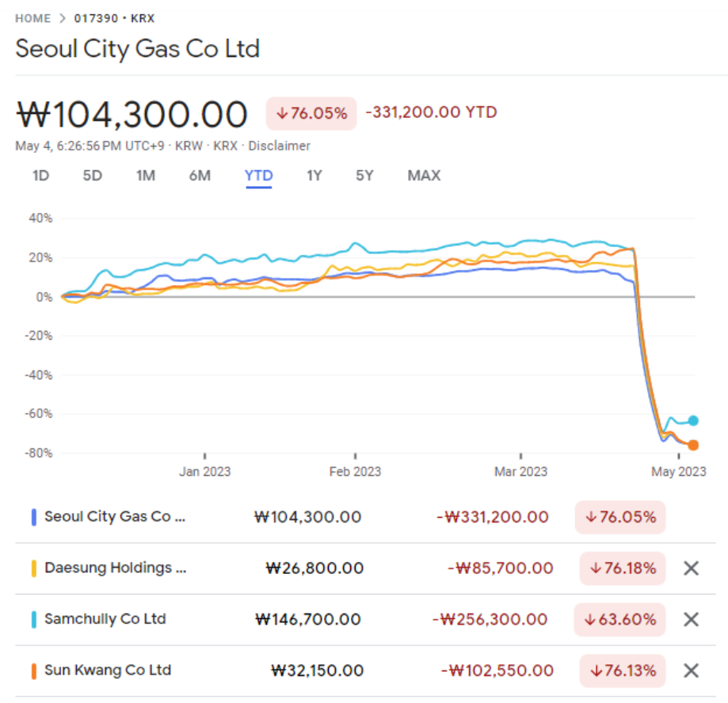Switch chart to 1Y range

(314, 176)
